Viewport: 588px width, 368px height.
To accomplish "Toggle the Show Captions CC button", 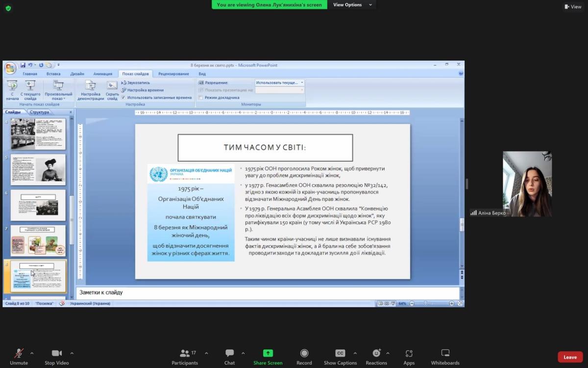I will pyautogui.click(x=340, y=353).
